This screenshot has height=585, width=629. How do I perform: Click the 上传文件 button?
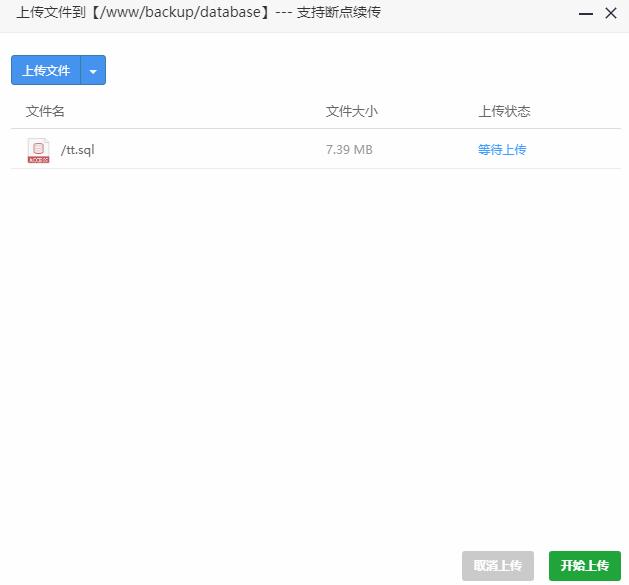click(46, 70)
